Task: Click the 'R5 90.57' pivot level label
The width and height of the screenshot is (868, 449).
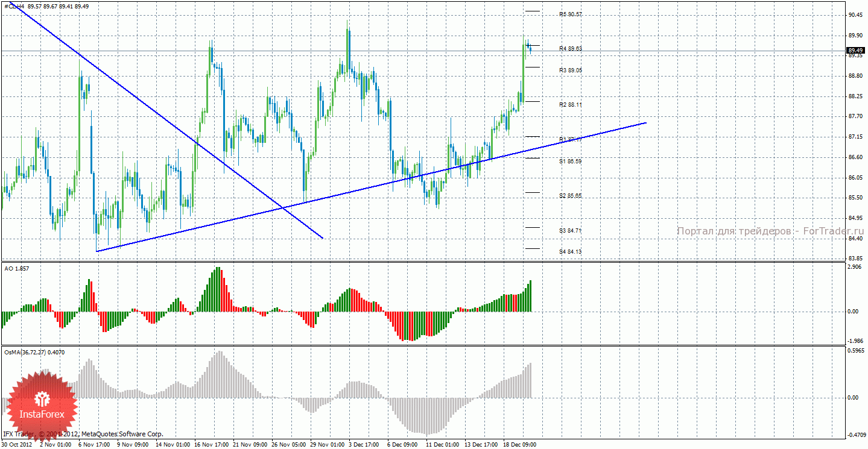Action: [570, 14]
